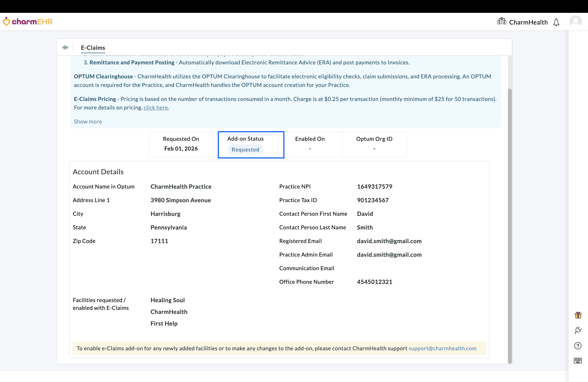Open the help question mark icon

pyautogui.click(x=578, y=346)
